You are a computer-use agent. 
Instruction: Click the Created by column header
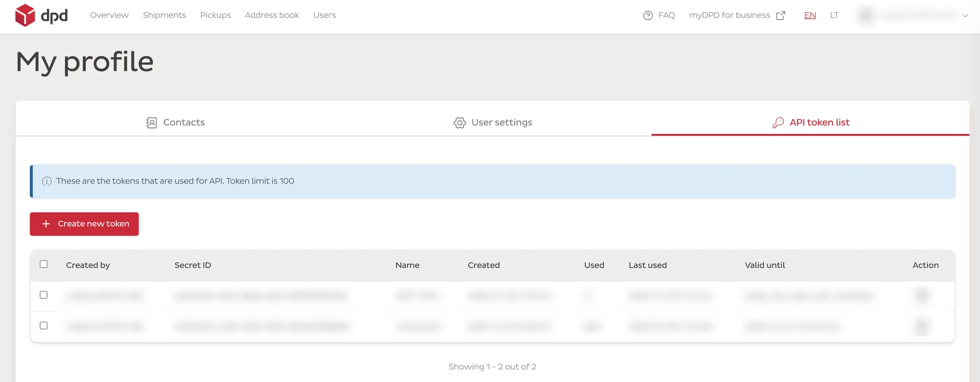click(x=88, y=265)
